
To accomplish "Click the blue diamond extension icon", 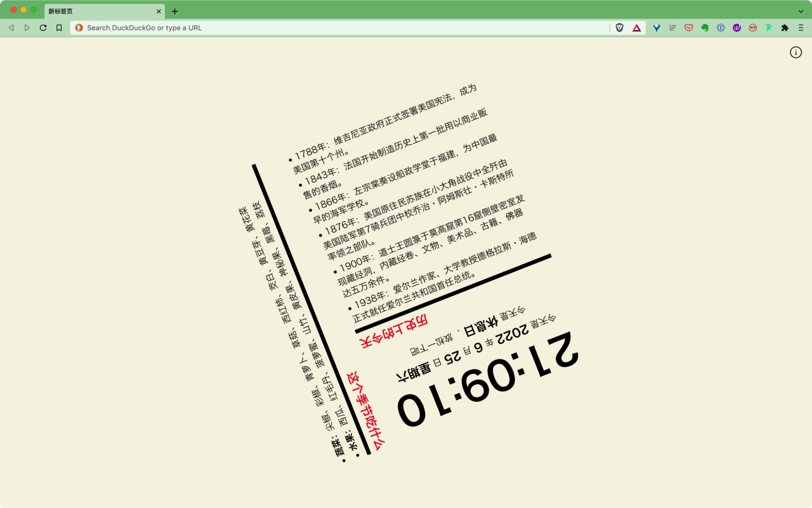I will pos(657,28).
